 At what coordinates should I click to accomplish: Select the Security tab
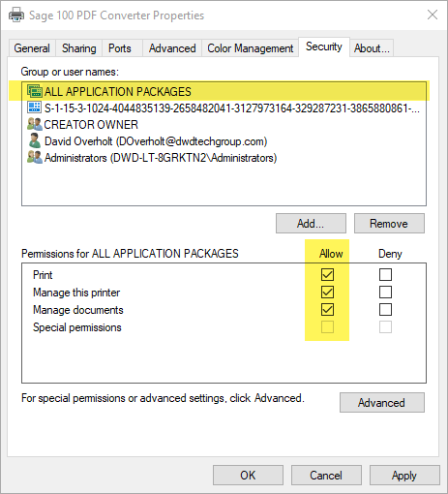click(324, 46)
